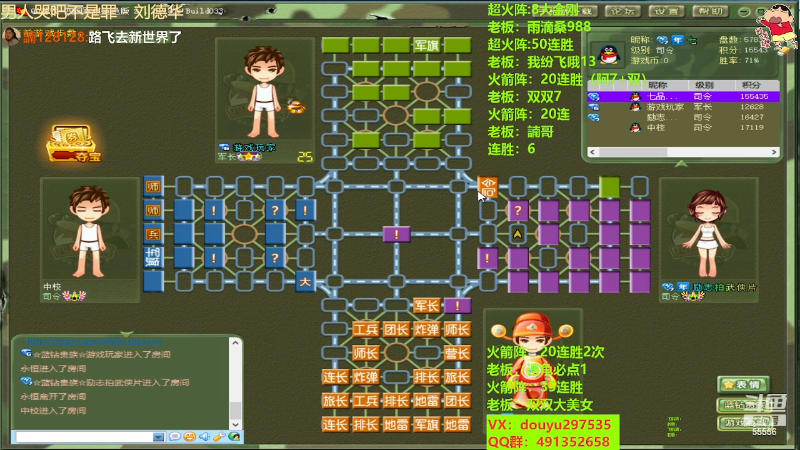The height and width of the screenshot is (450, 800).
Task: Select the orange 军旗 piece in bottom row
Action: point(427,424)
